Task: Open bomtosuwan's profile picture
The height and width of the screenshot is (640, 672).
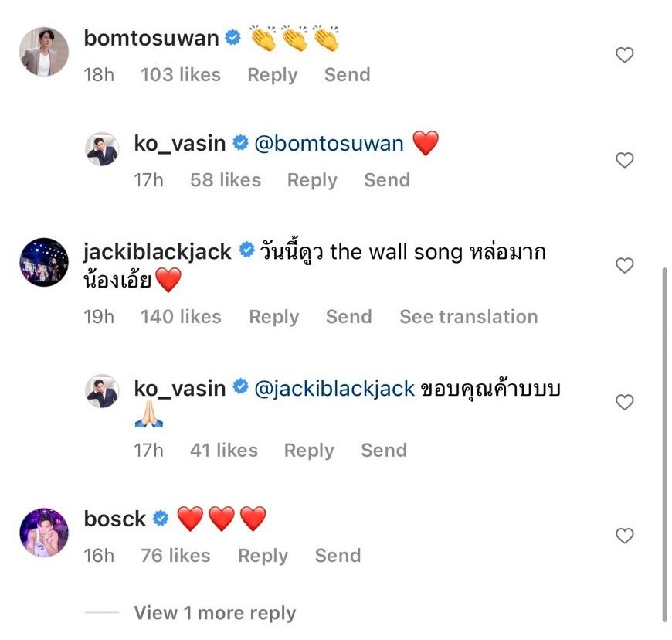Action: click(x=44, y=52)
